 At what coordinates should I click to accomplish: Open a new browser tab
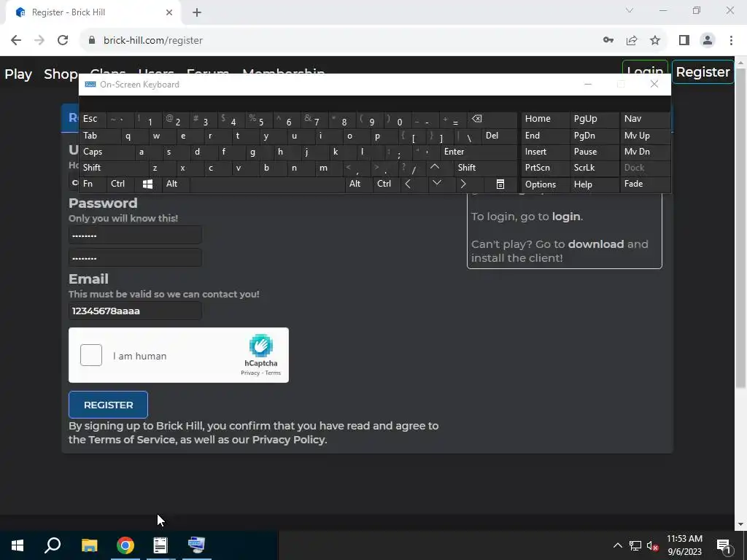pos(197,13)
